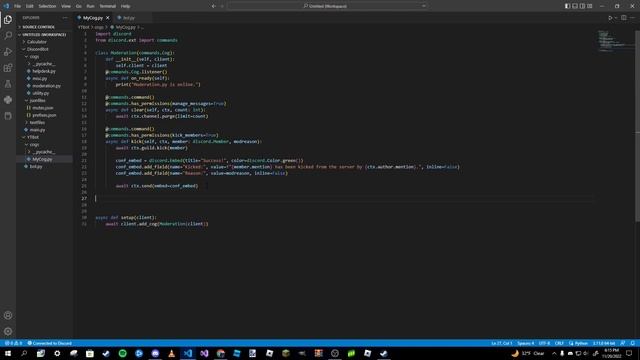Image resolution: width=640 pixels, height=360 pixels.
Task: Toggle the bottom panel layout
Action: (575, 6)
